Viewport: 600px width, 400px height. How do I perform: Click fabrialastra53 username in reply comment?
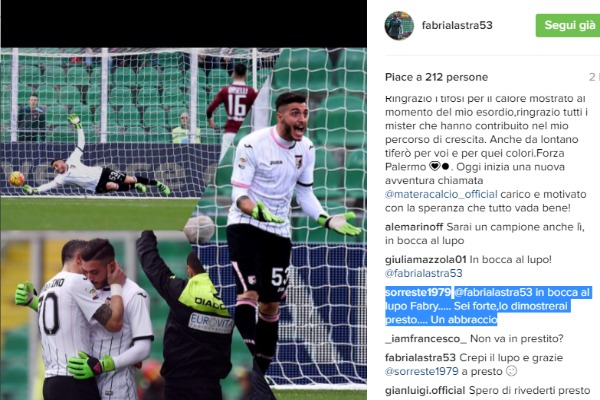point(420,358)
